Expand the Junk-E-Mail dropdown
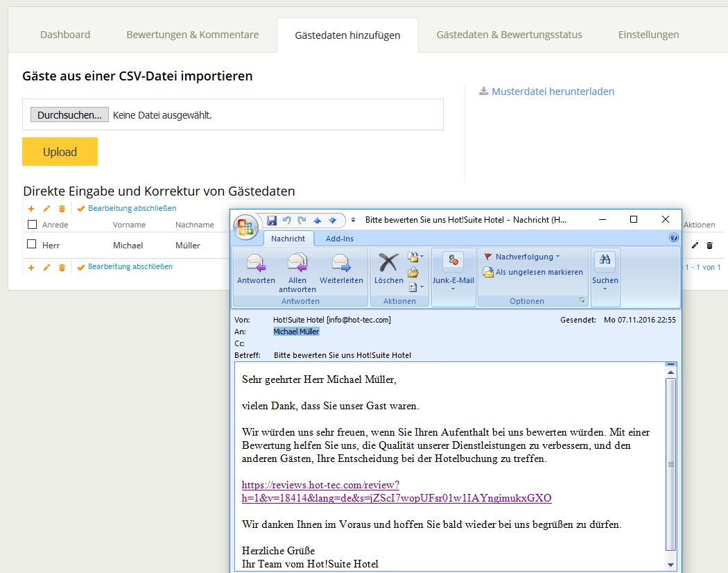 tap(453, 289)
